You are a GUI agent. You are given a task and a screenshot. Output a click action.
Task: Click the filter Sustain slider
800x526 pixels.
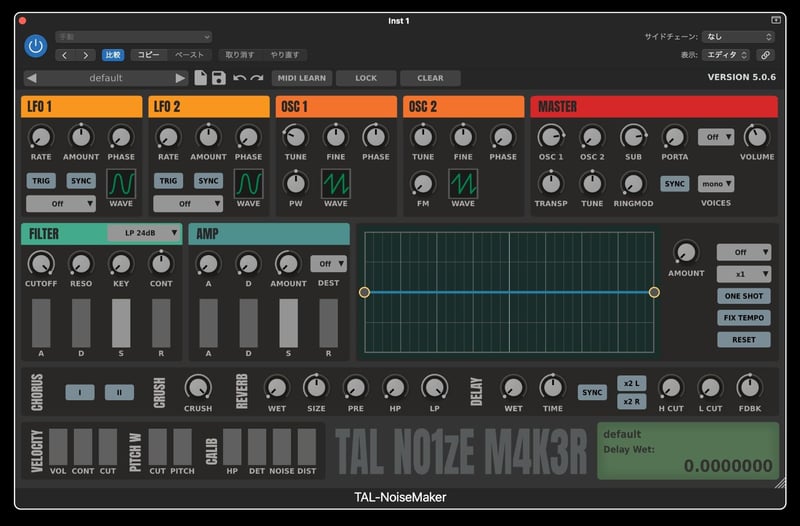tap(121, 323)
